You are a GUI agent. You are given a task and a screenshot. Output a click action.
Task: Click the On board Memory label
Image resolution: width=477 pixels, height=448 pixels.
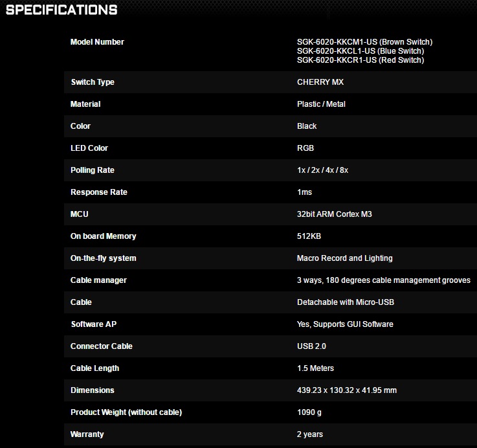pos(104,236)
